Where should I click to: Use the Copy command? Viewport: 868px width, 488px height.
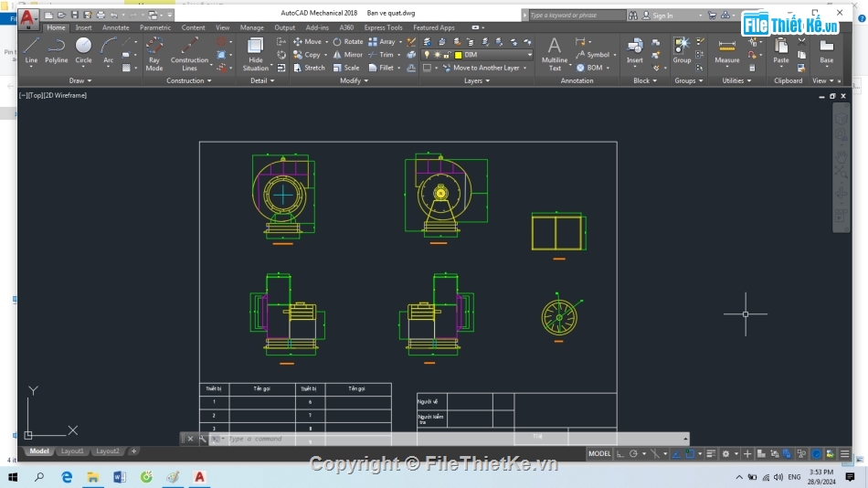click(x=307, y=55)
